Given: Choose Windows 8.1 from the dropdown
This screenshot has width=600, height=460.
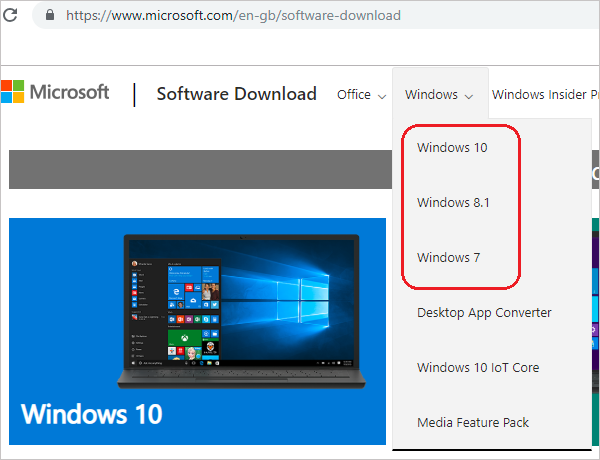Looking at the screenshot, I should (x=453, y=202).
